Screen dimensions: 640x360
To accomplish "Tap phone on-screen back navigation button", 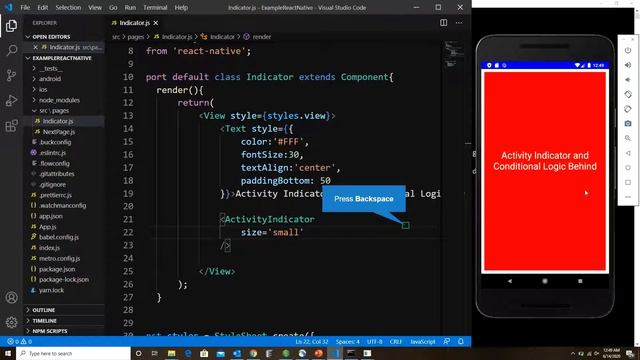I will [510, 281].
